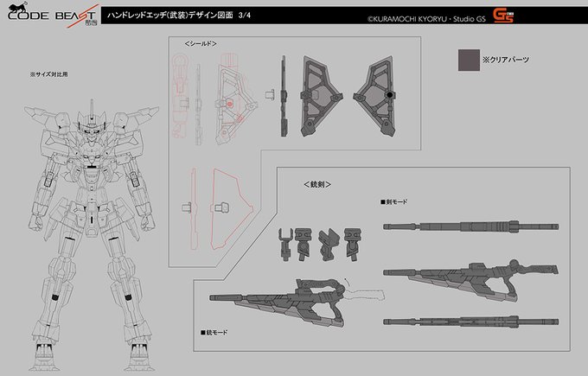Click the ■剣モード label
This screenshot has width=588, height=376.
pyautogui.click(x=393, y=201)
